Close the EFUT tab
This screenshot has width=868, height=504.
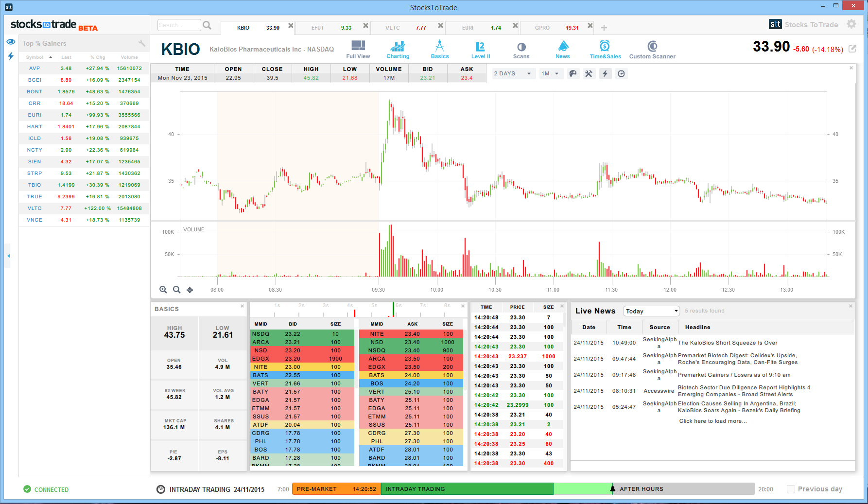pos(365,25)
